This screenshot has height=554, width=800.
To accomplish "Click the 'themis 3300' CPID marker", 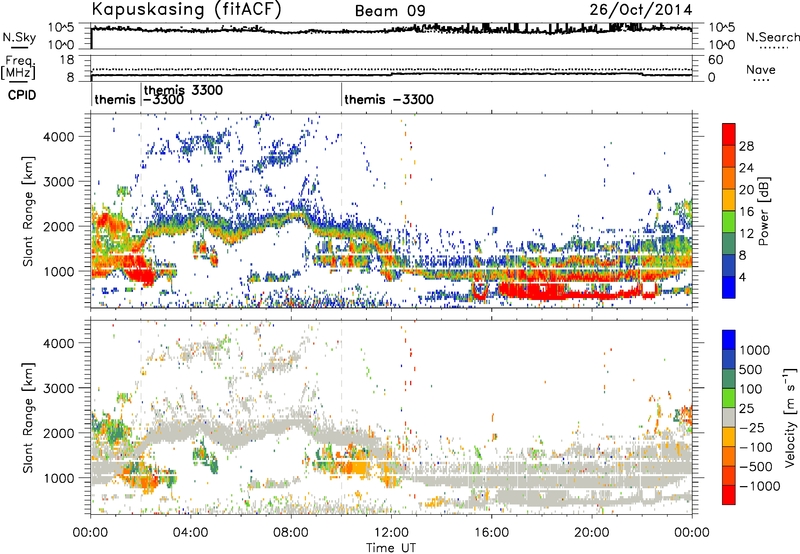I will [x=184, y=90].
